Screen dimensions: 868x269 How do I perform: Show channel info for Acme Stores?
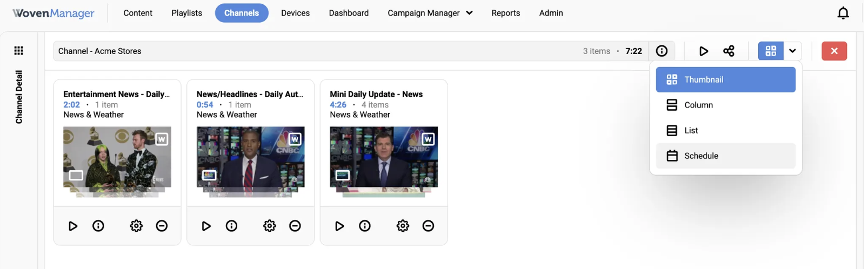[x=662, y=51]
